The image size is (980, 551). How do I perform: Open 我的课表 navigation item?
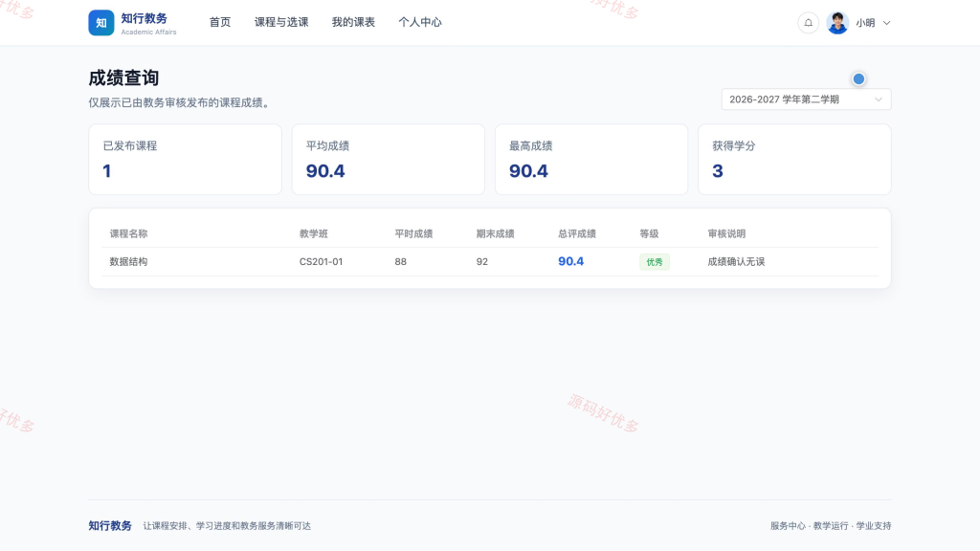353,23
